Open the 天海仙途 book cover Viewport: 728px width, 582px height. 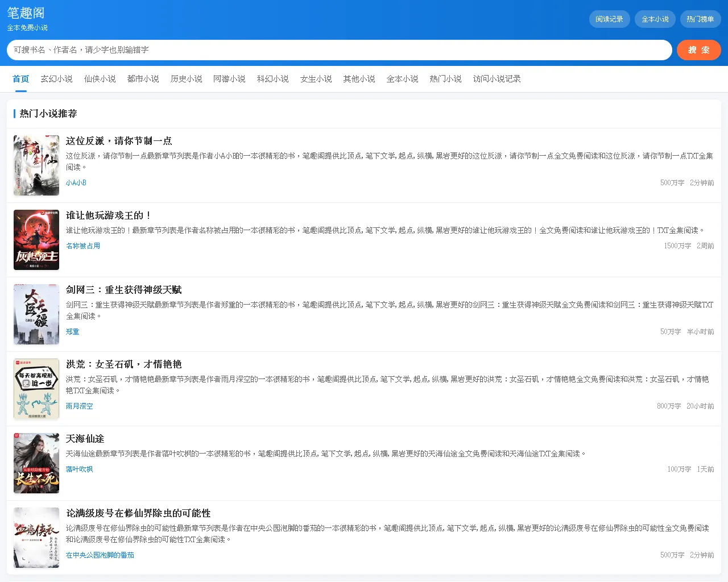pos(36,463)
